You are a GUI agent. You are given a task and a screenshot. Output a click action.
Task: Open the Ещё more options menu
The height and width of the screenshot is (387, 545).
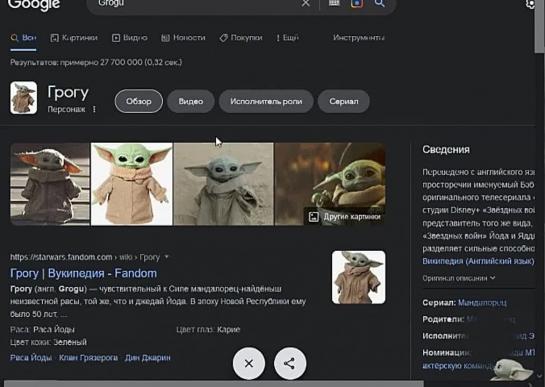pos(287,38)
